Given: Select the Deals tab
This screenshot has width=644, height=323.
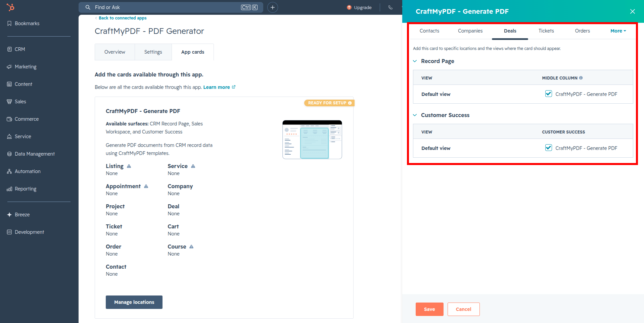Looking at the screenshot, I should click(x=510, y=31).
